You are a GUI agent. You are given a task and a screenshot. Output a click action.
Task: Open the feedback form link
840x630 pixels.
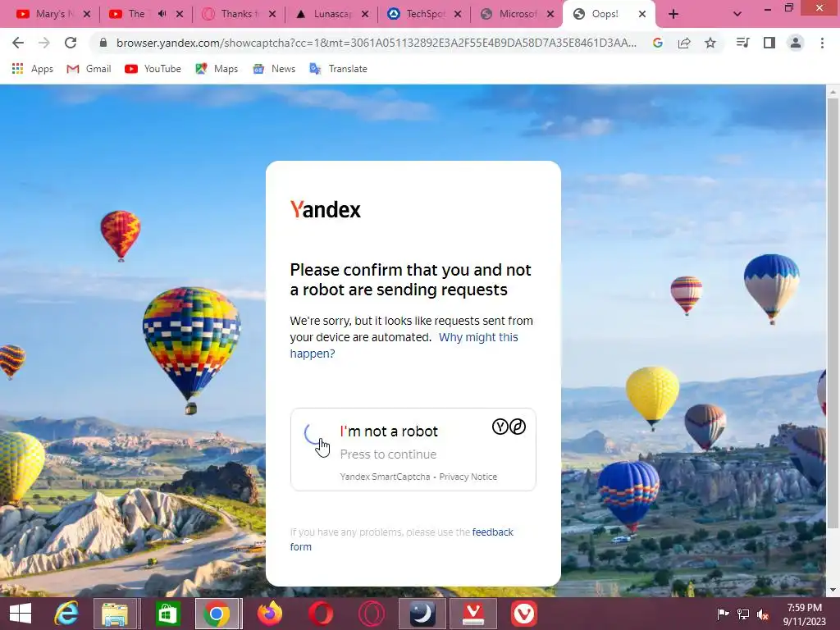point(402,540)
